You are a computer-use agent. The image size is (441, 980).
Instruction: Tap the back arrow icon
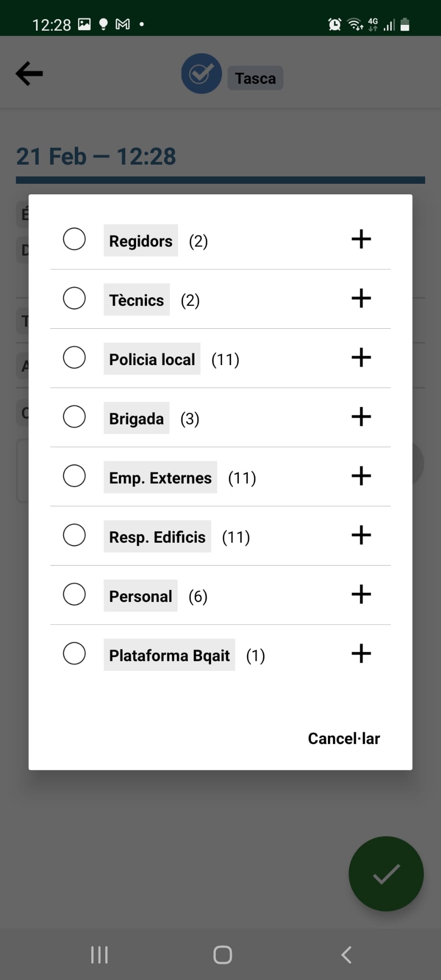point(30,74)
